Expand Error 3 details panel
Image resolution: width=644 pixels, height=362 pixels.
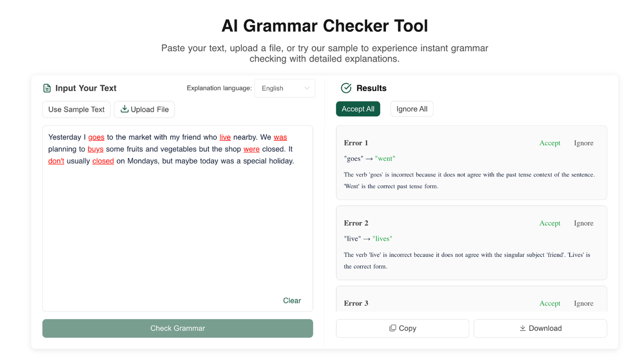(356, 303)
